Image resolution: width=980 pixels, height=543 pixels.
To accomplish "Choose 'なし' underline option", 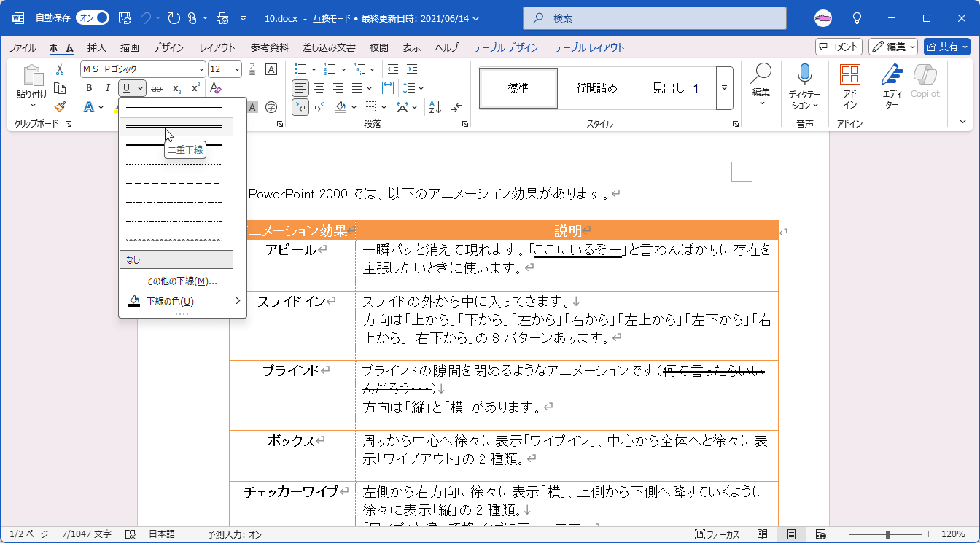I will tap(176, 259).
